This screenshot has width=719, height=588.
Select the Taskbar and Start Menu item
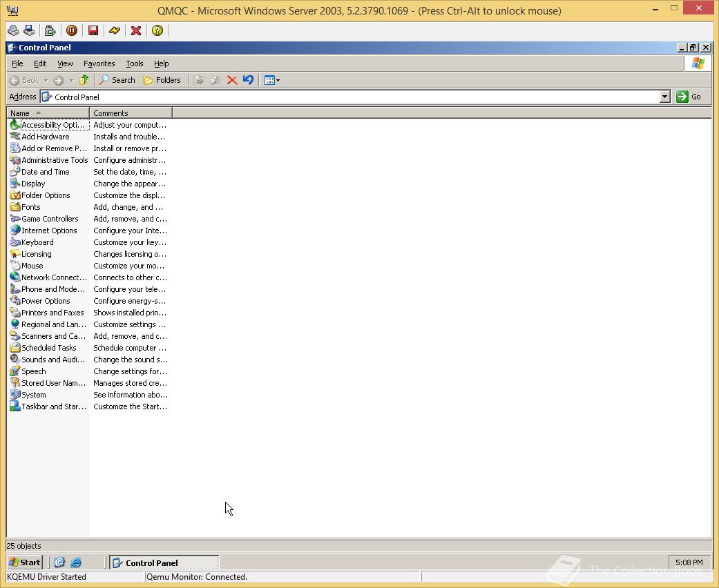click(48, 406)
